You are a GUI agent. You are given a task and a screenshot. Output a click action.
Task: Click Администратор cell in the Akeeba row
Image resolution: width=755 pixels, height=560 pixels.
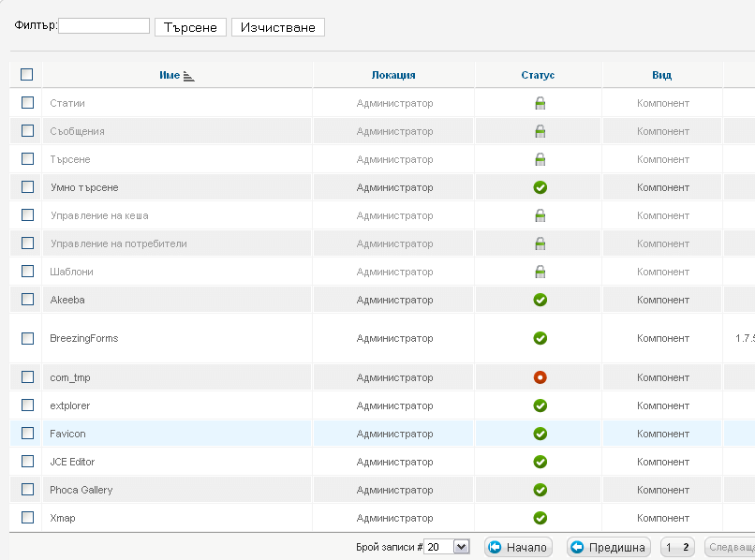(395, 300)
